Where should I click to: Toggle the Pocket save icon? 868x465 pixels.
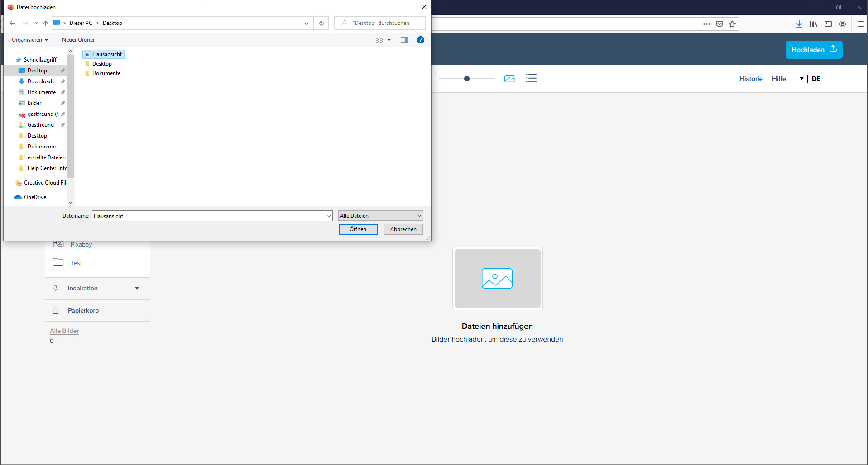(x=719, y=24)
